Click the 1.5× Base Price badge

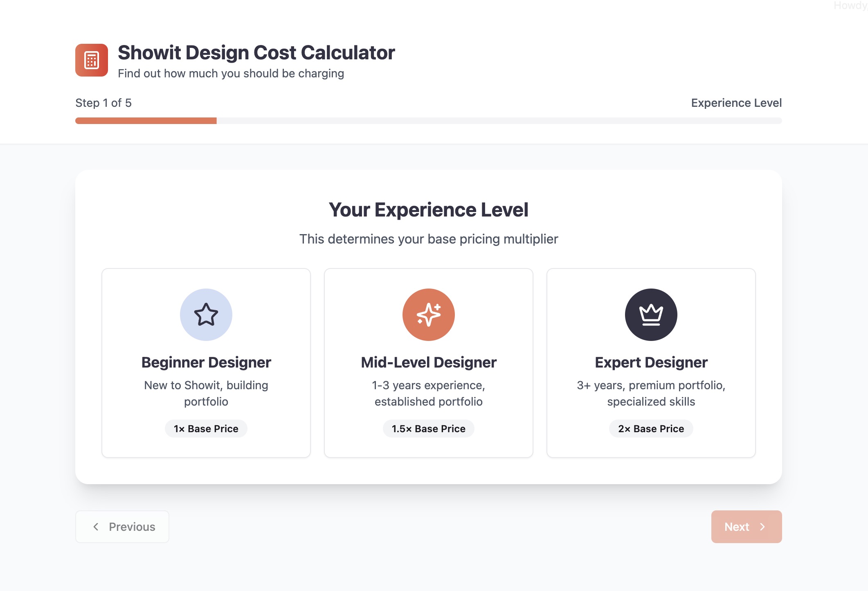428,429
